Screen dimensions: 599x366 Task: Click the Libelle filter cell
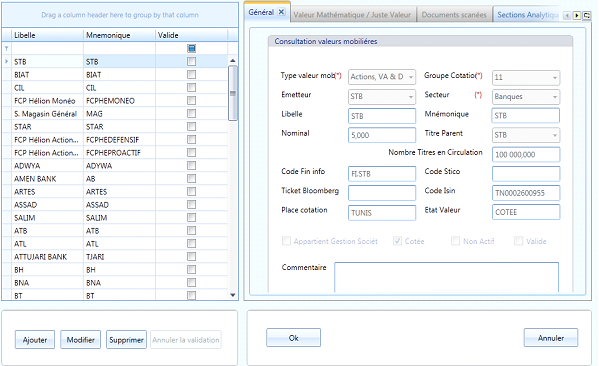pyautogui.click(x=47, y=49)
